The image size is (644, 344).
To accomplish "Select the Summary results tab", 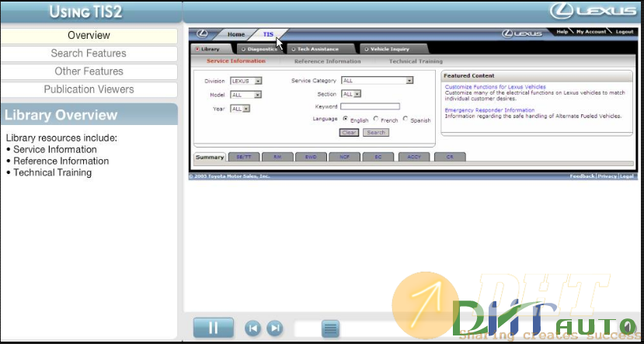I will (210, 157).
